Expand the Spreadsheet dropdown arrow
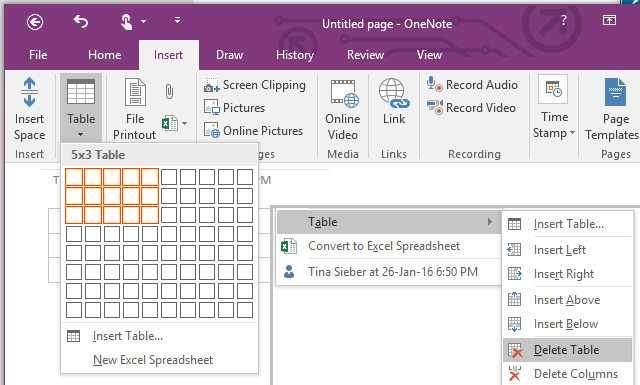Image resolution: width=640 pixels, height=385 pixels. 185,123
